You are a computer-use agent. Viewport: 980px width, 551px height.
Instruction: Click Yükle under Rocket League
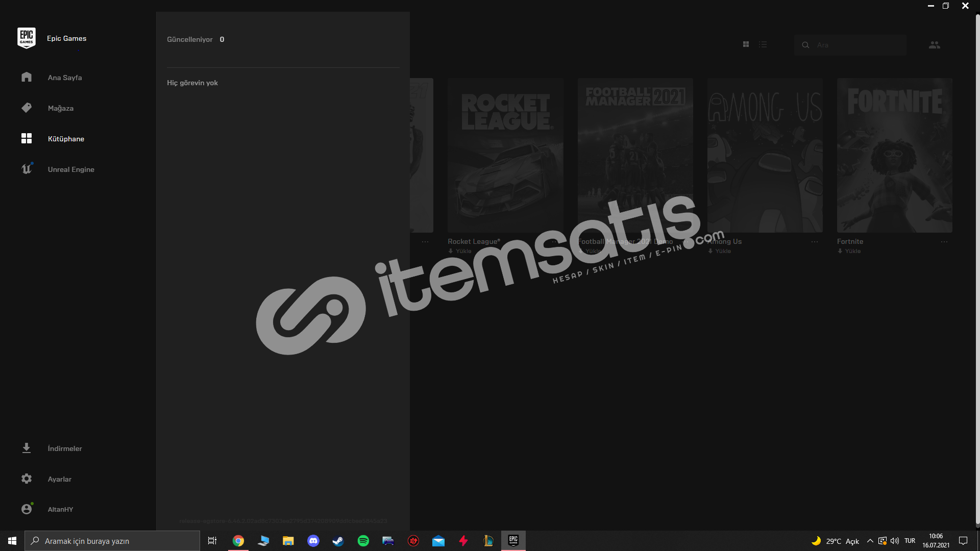[x=460, y=251]
